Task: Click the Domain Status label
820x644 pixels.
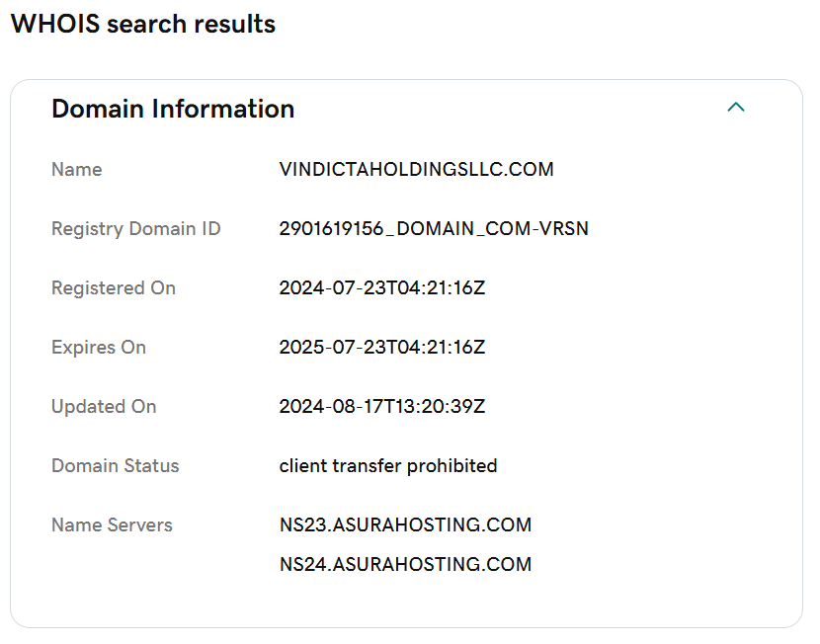Action: point(116,466)
